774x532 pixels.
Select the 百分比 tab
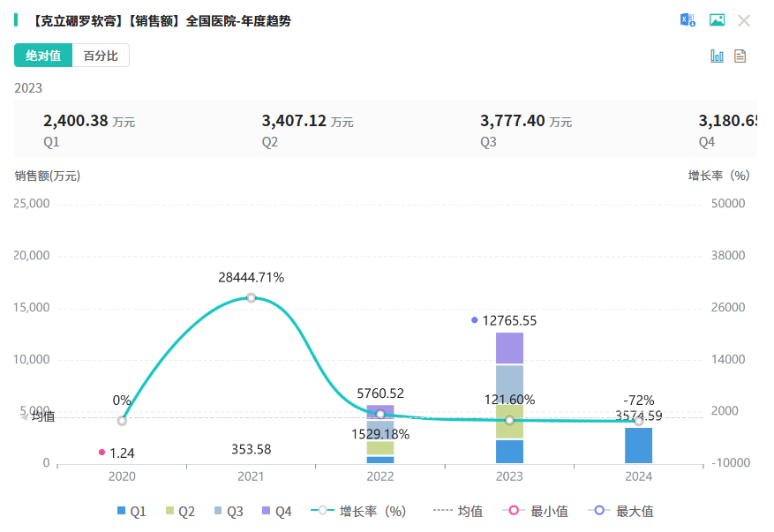(x=101, y=56)
